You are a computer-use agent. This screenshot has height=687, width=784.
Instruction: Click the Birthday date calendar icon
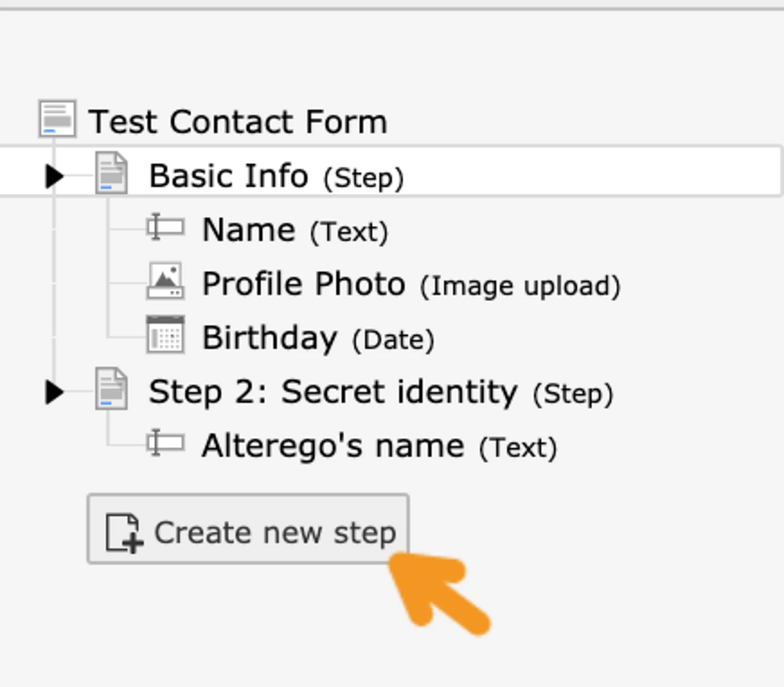point(164,336)
